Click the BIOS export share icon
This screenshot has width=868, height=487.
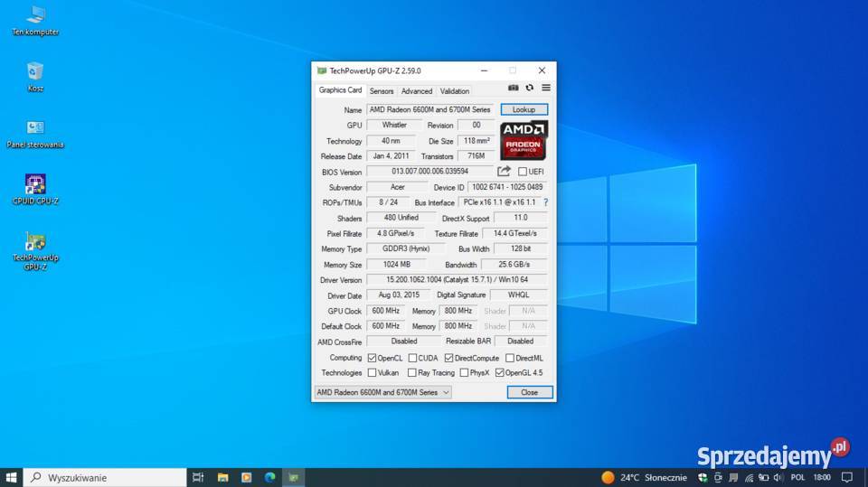pyautogui.click(x=504, y=172)
